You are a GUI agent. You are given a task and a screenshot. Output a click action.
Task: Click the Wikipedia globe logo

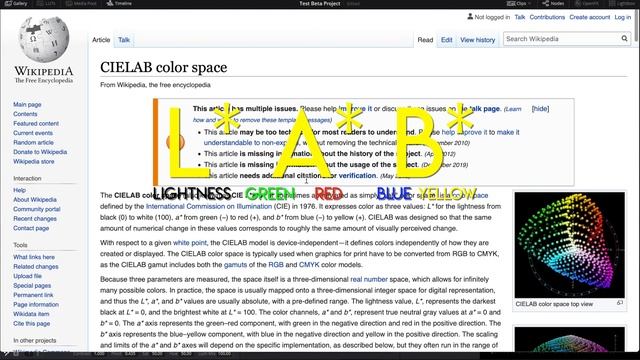pyautogui.click(x=44, y=39)
